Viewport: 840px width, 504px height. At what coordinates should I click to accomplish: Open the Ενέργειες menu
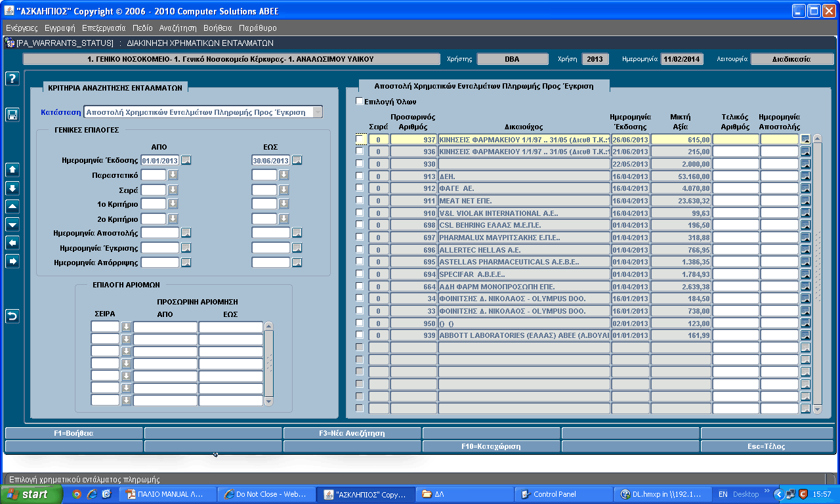point(22,28)
